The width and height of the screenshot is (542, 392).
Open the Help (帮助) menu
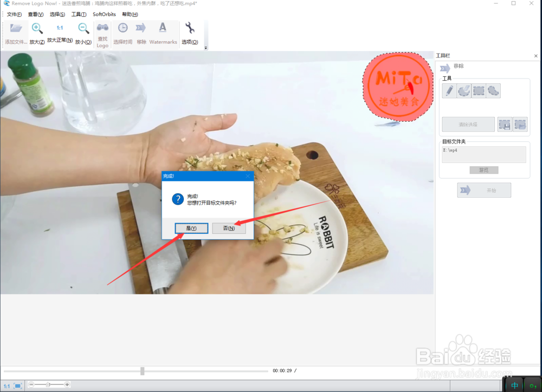click(x=130, y=14)
